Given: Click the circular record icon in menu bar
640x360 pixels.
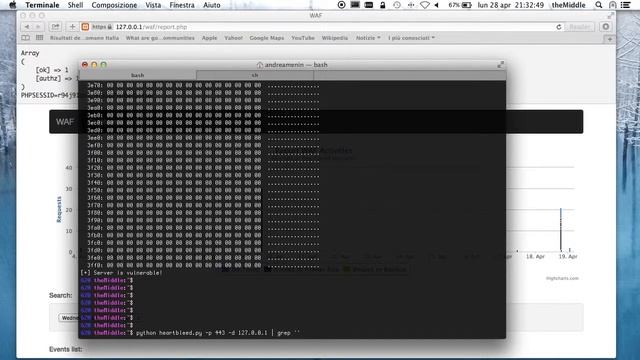Looking at the screenshot, I should pos(342,5).
